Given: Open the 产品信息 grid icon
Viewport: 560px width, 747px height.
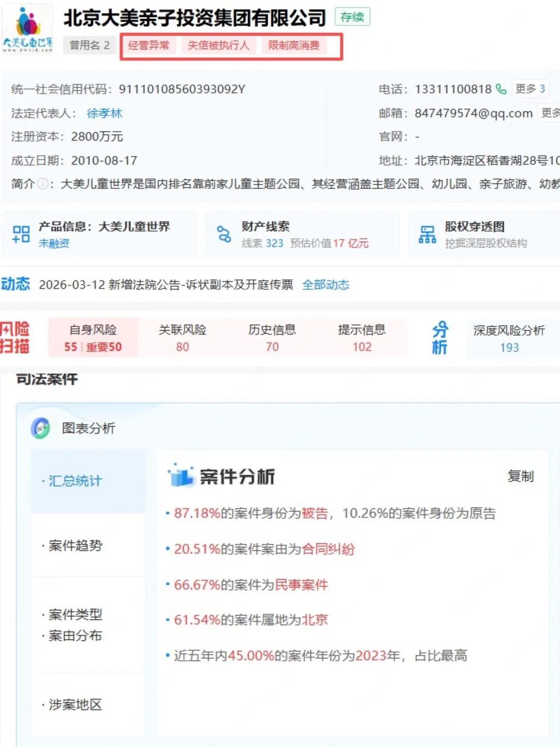Looking at the screenshot, I should [21, 234].
